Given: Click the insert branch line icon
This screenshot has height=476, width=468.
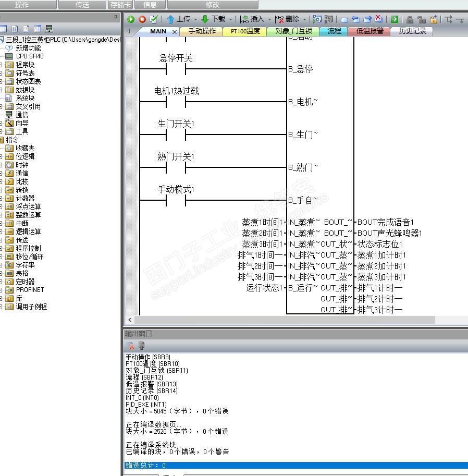Looking at the screenshot, I should click(449, 19).
